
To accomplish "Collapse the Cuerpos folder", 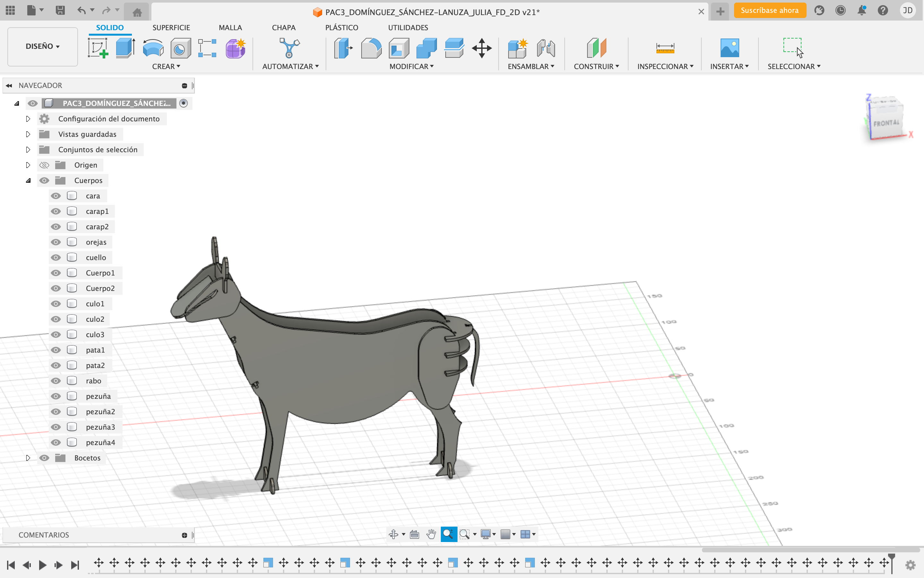I will click(x=28, y=180).
